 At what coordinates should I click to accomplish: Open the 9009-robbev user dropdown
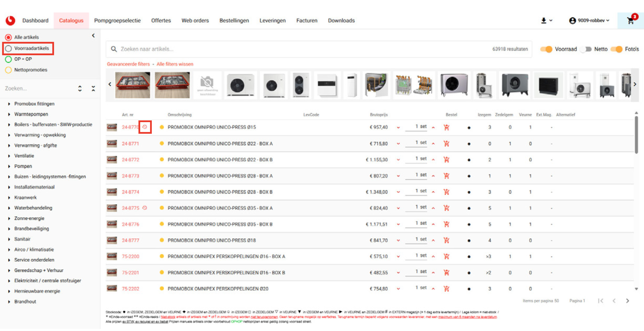[589, 21]
